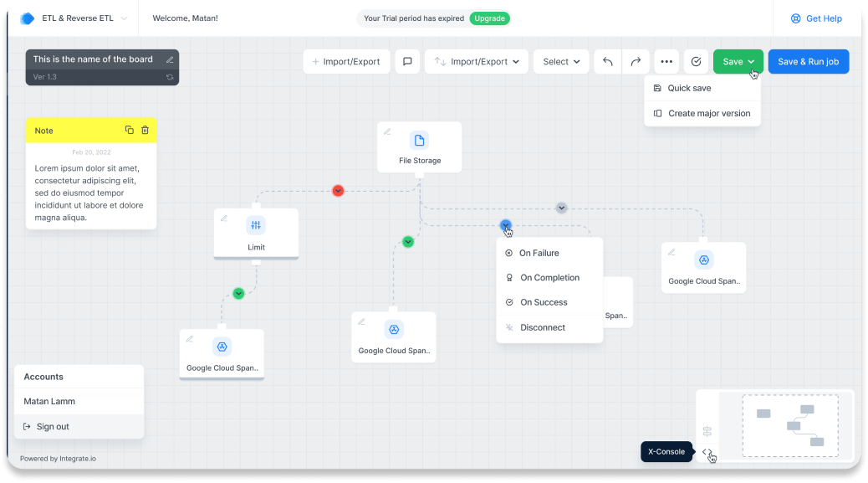Delete the note using the trash icon
This screenshot has width=868, height=483.
pyautogui.click(x=145, y=130)
